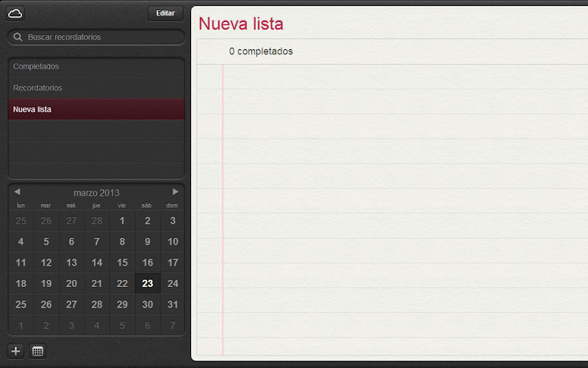This screenshot has height=368, width=588.
Task: Select March 1 in the calendar
Action: 122,221
